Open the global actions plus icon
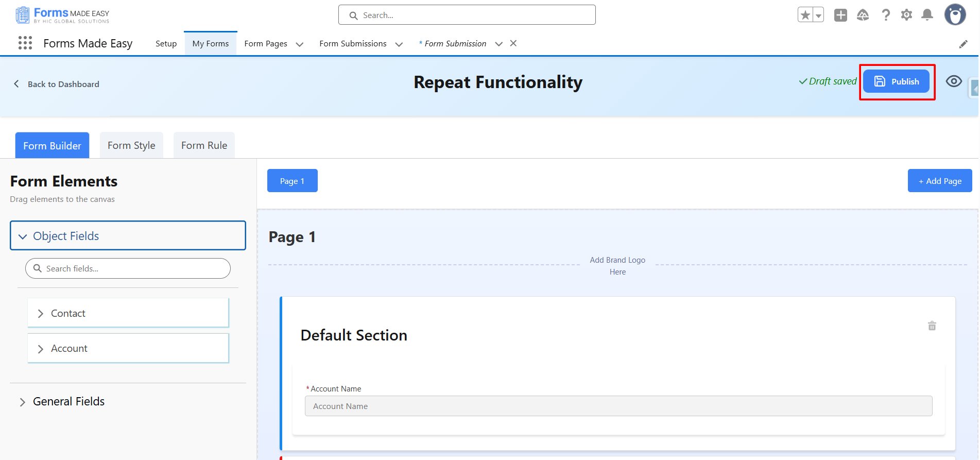 point(840,15)
